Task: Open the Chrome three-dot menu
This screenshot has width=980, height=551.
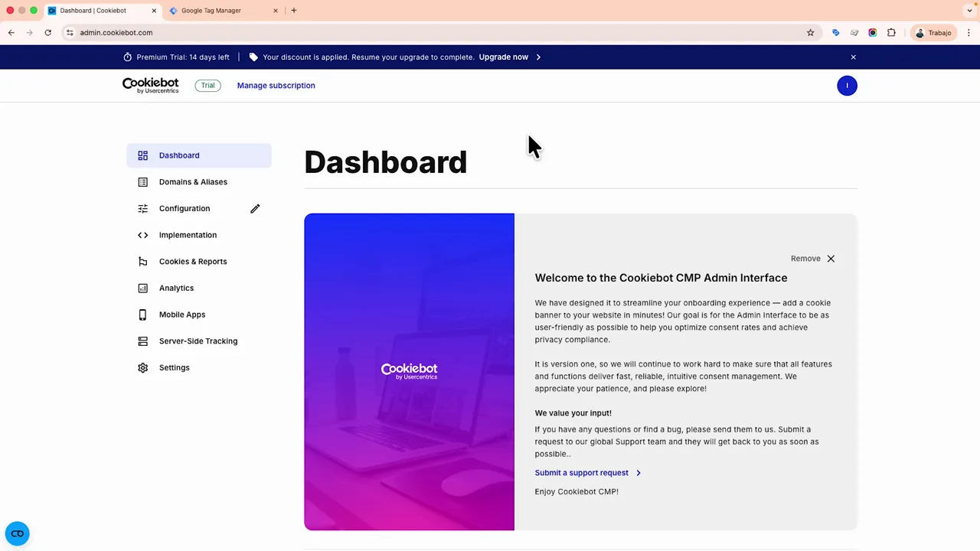Action: (x=969, y=33)
